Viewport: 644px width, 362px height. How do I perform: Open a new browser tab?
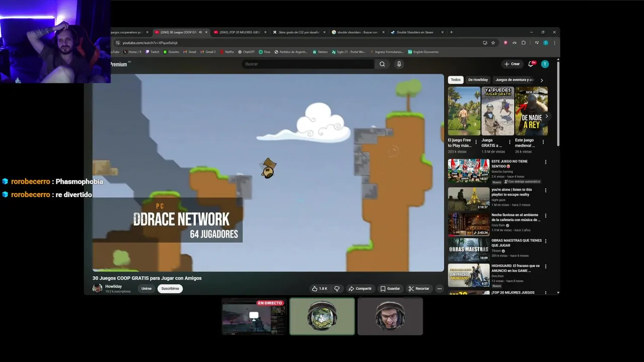pos(451,32)
